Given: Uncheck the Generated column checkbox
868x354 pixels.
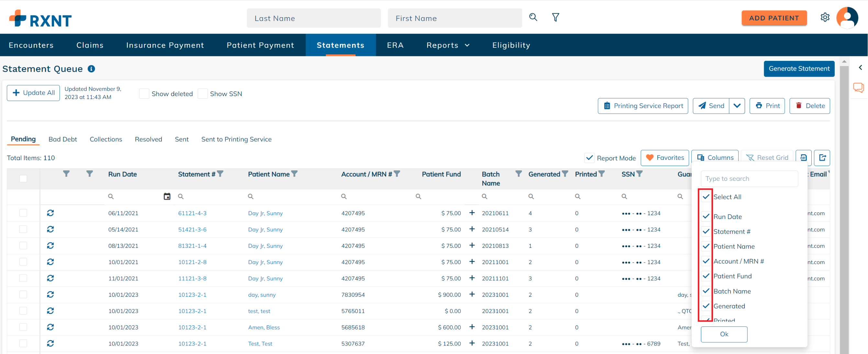Looking at the screenshot, I should [x=706, y=306].
